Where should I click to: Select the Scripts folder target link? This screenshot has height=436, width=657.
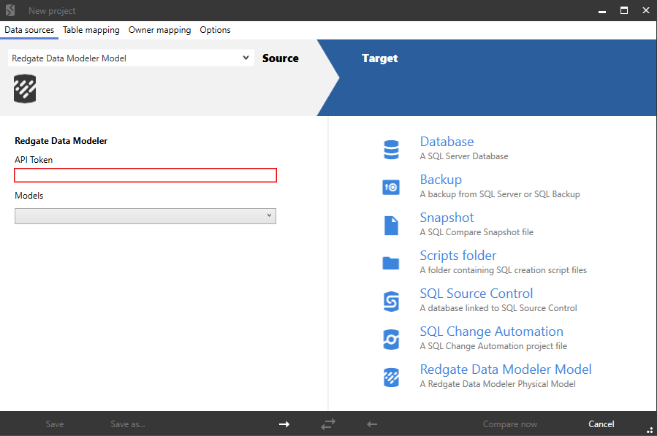pyautogui.click(x=457, y=256)
